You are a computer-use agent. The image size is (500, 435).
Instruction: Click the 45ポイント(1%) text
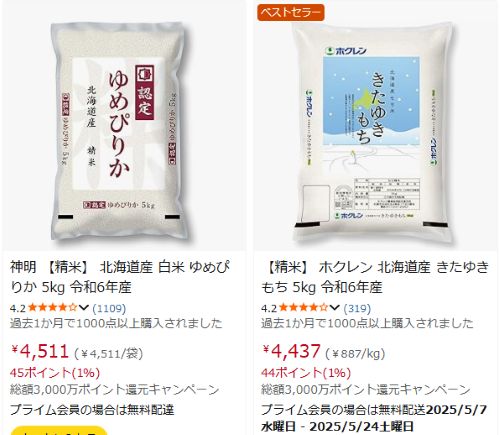(x=55, y=373)
